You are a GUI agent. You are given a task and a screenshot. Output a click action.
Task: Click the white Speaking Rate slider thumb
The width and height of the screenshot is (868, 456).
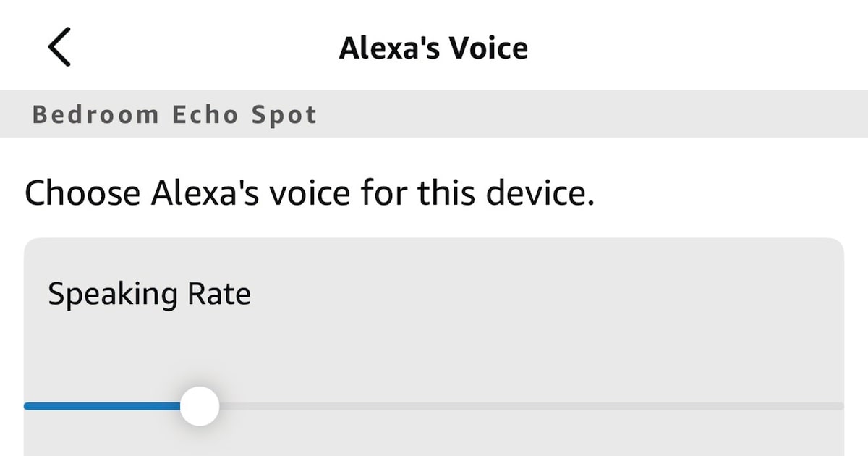tap(200, 406)
